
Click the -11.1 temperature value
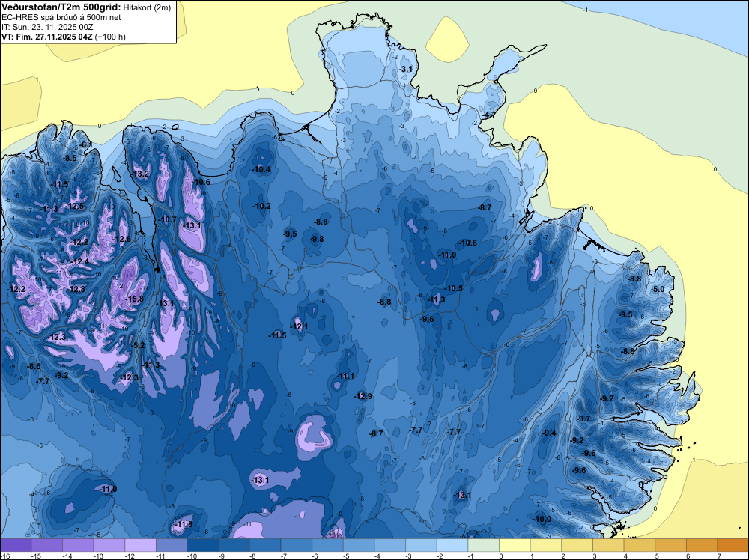tap(345, 376)
